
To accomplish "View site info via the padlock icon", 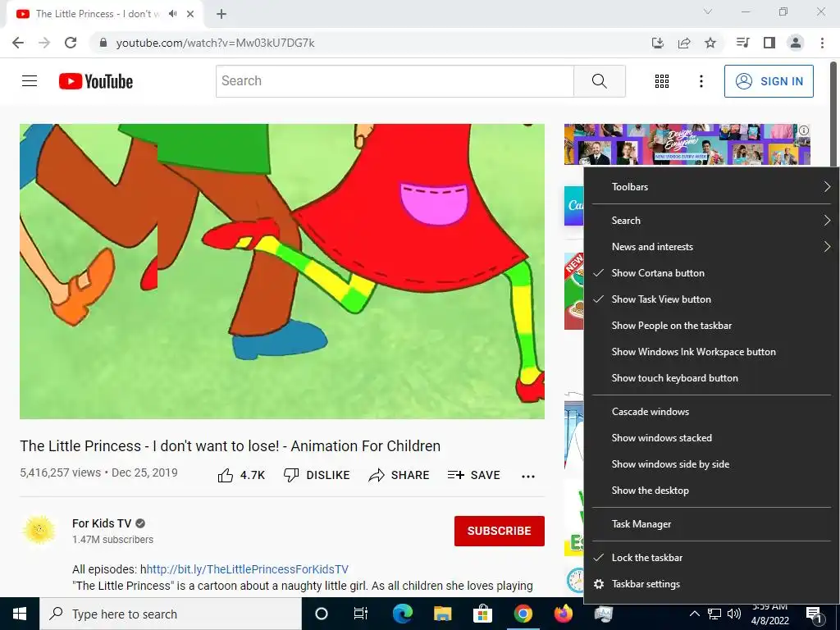I will (103, 43).
